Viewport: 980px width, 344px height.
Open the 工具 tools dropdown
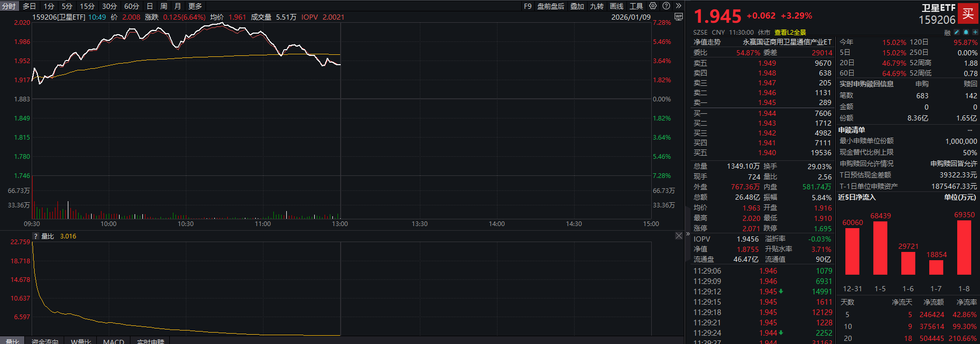coord(636,6)
